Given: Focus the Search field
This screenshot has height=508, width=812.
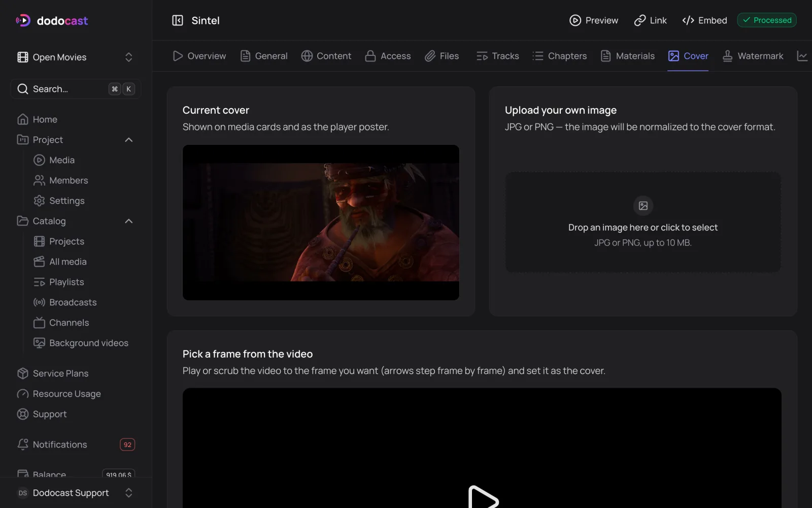Looking at the screenshot, I should point(76,89).
